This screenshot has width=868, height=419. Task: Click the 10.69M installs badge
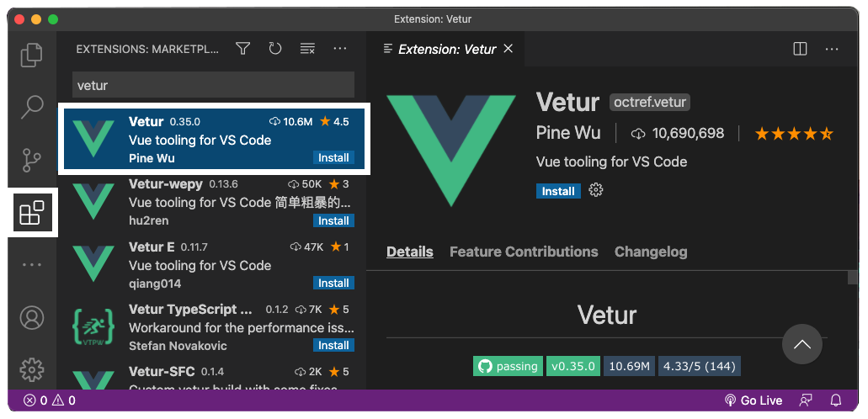[x=629, y=367]
